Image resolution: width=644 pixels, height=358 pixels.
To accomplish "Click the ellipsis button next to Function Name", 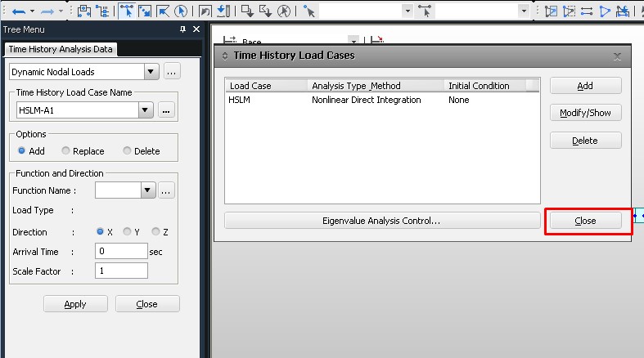I will tap(166, 190).
